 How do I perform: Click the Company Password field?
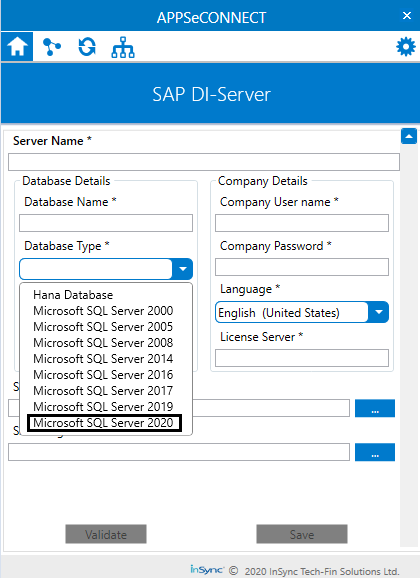pos(302,267)
